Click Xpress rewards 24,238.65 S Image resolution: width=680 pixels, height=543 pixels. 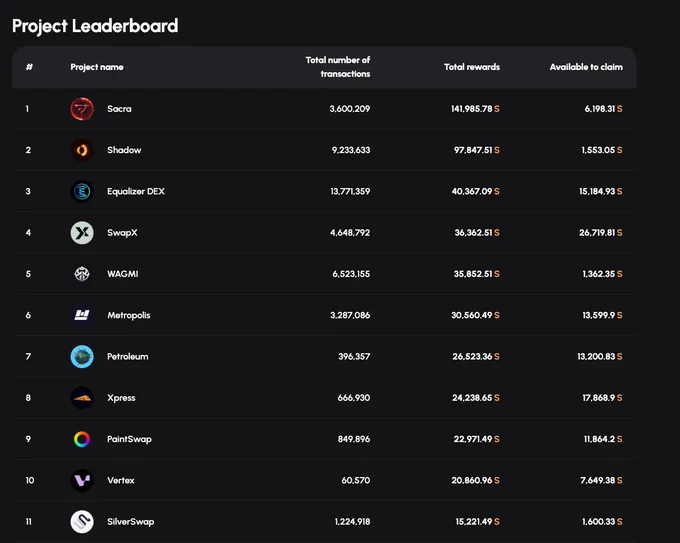476,398
